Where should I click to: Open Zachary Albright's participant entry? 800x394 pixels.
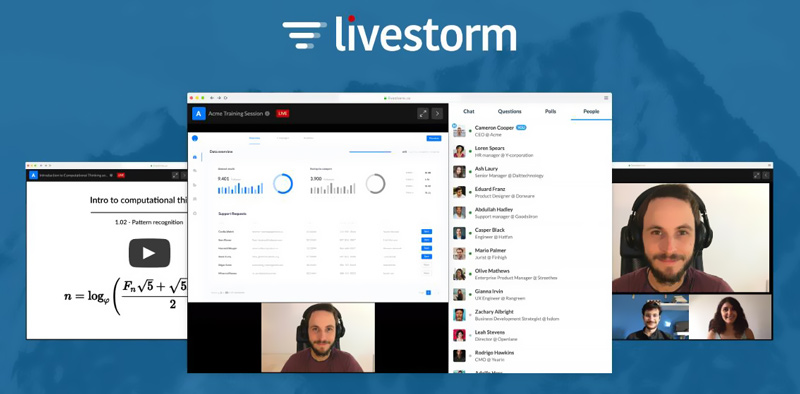click(530, 315)
